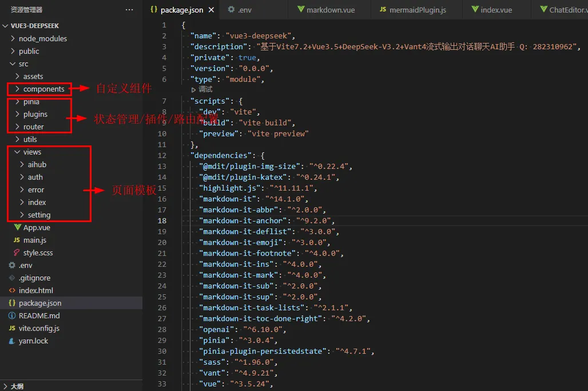Viewport: 588px width, 391px height.
Task: Open Explorer more actions via ellipsis icon
Action: [x=129, y=9]
